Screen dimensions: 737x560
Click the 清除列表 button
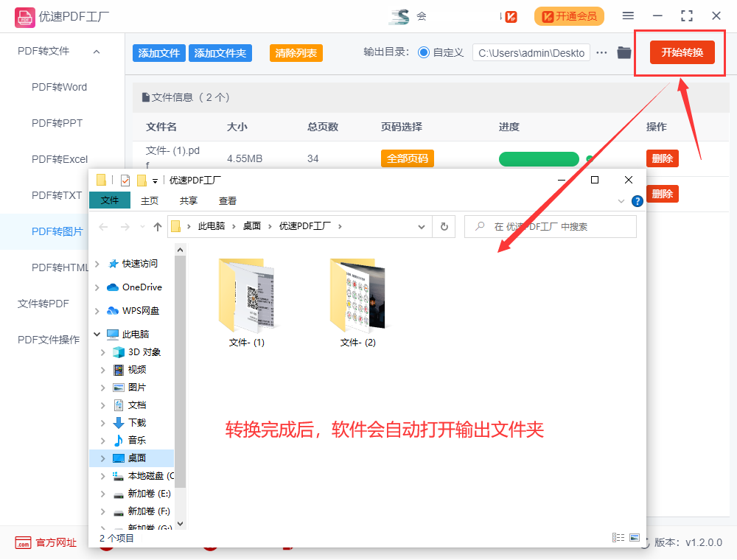(296, 53)
